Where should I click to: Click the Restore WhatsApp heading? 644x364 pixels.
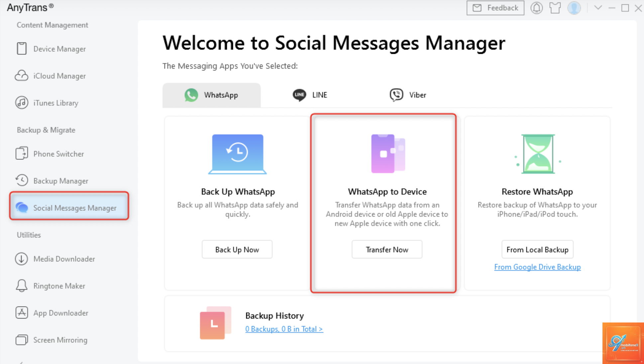point(537,192)
